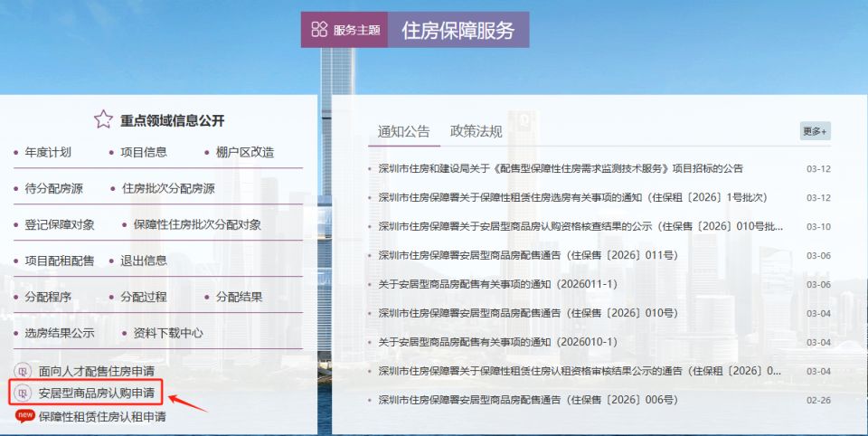Open the 项目配租配售 link
This screenshot has width=868, height=436.
(x=60, y=261)
